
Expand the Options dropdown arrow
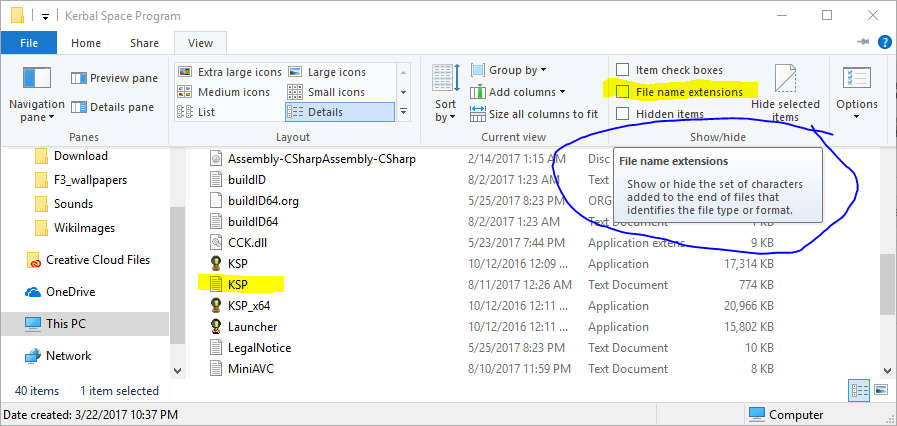(856, 118)
